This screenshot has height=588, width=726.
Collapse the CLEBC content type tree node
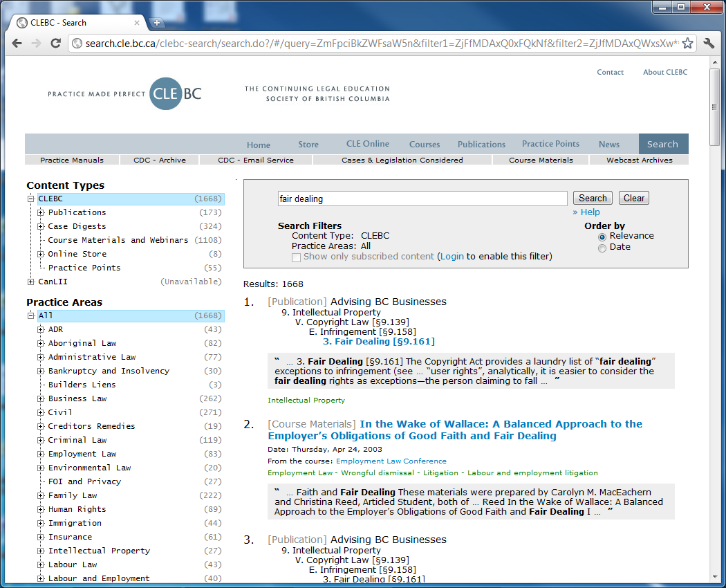(x=29, y=198)
